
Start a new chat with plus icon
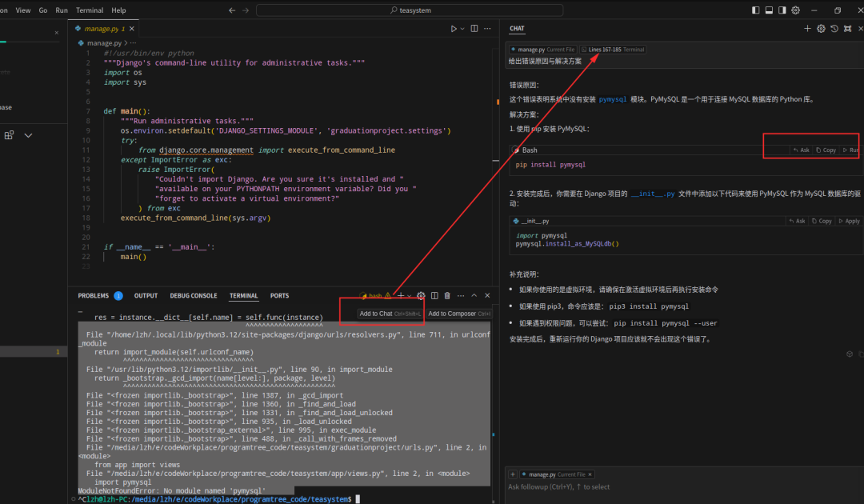coord(807,29)
